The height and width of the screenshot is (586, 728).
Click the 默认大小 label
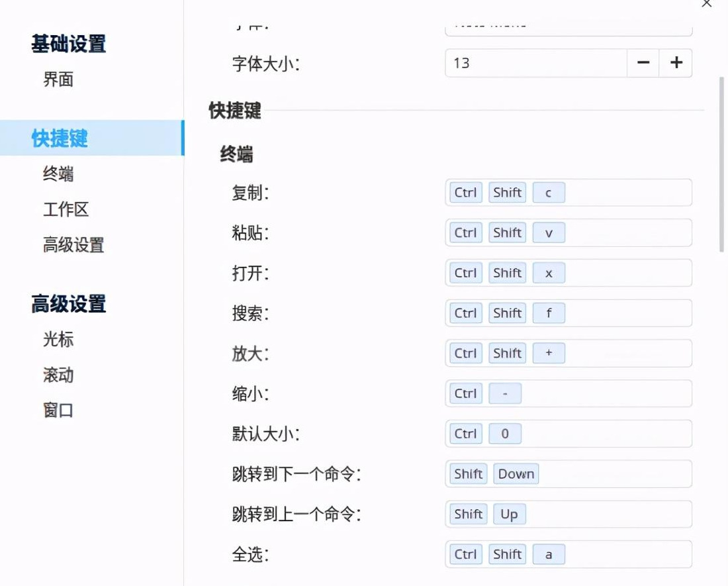266,434
